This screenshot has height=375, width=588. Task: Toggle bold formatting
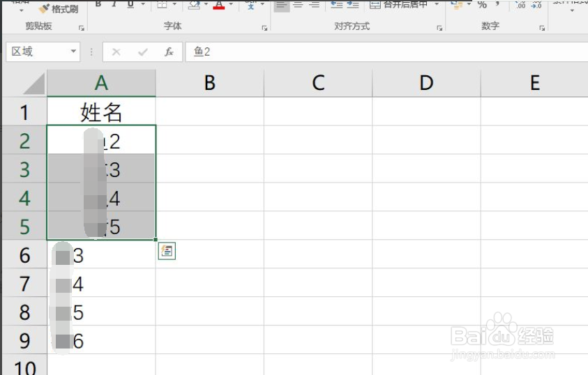click(x=98, y=4)
